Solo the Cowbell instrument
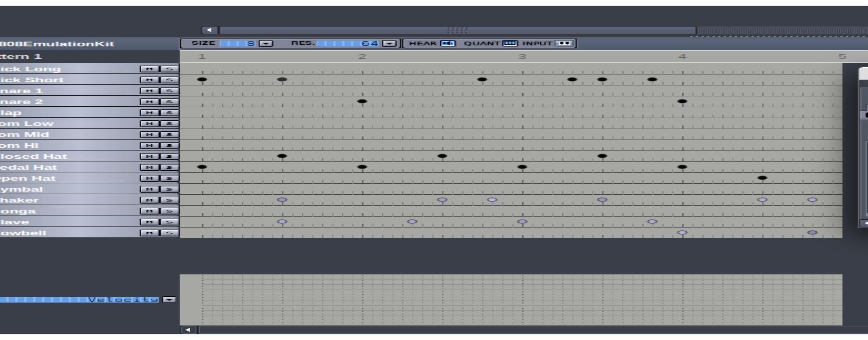 coord(169,233)
